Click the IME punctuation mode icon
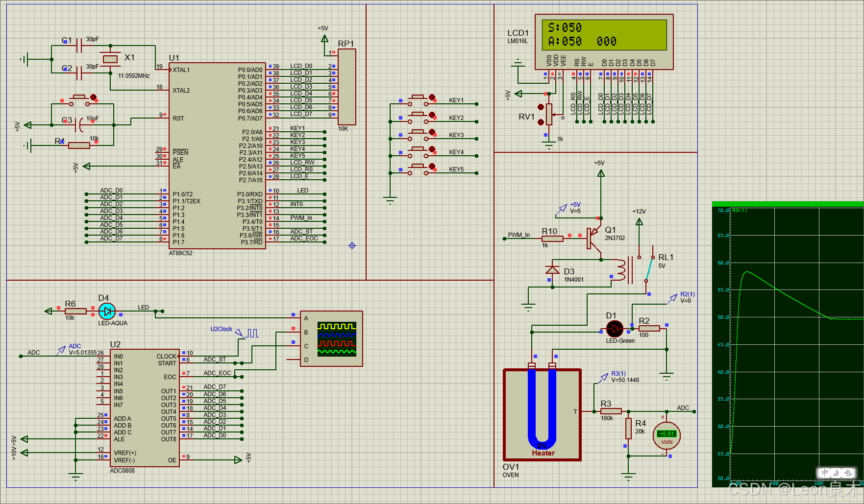The width and height of the screenshot is (864, 504). (x=847, y=473)
